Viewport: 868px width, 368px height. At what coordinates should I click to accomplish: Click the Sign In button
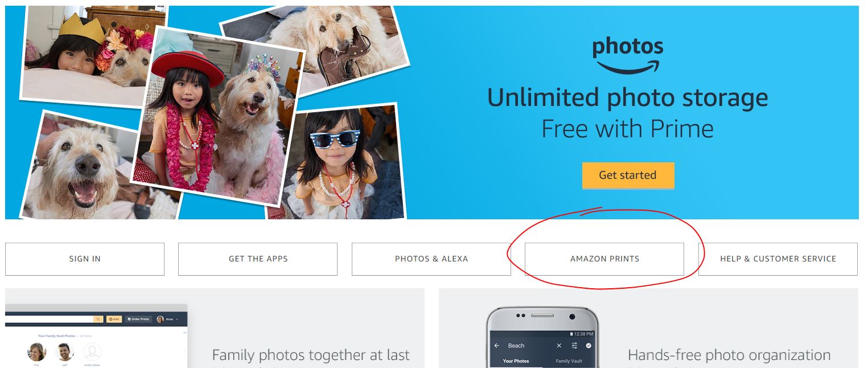[x=85, y=259]
